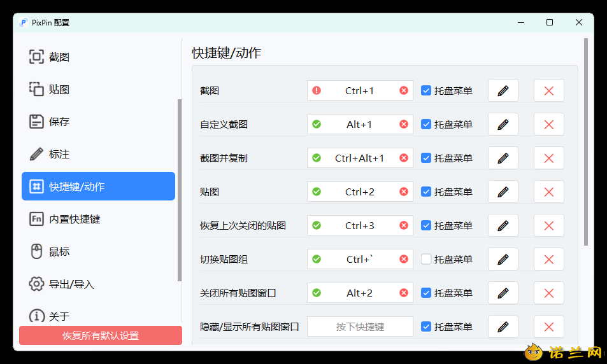Edit the 隐藏/显示所有贴图窗口 action

503,326
